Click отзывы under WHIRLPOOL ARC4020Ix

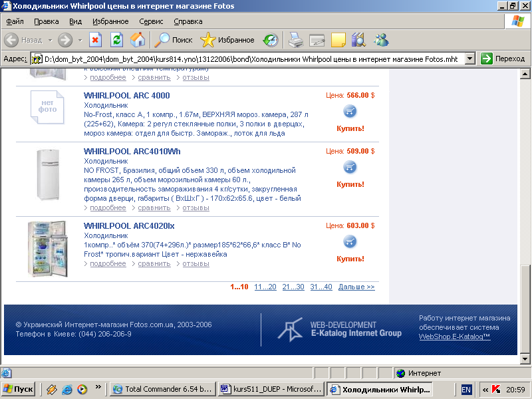pyautogui.click(x=196, y=263)
